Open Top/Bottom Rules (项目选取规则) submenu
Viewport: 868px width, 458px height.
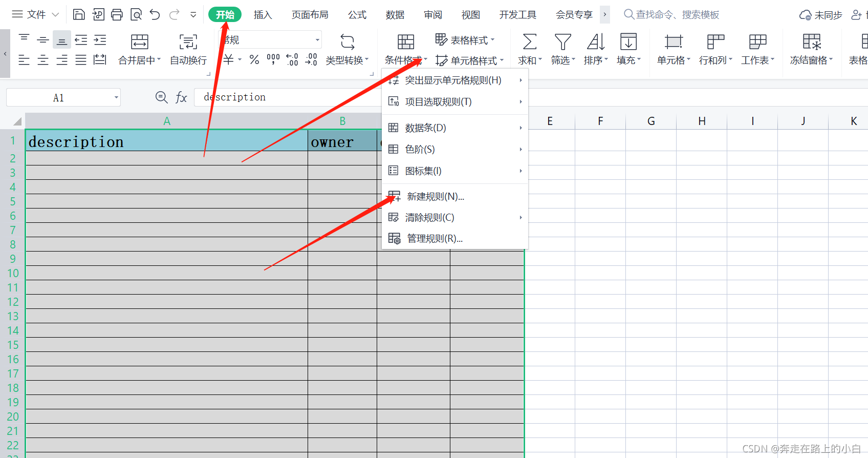click(x=454, y=101)
